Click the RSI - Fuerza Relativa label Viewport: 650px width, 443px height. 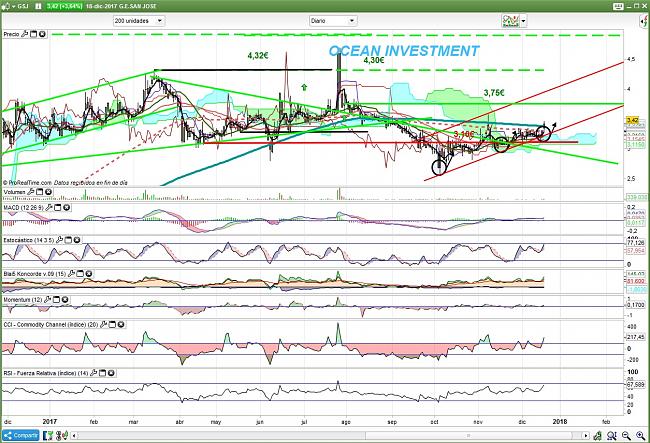46,373
